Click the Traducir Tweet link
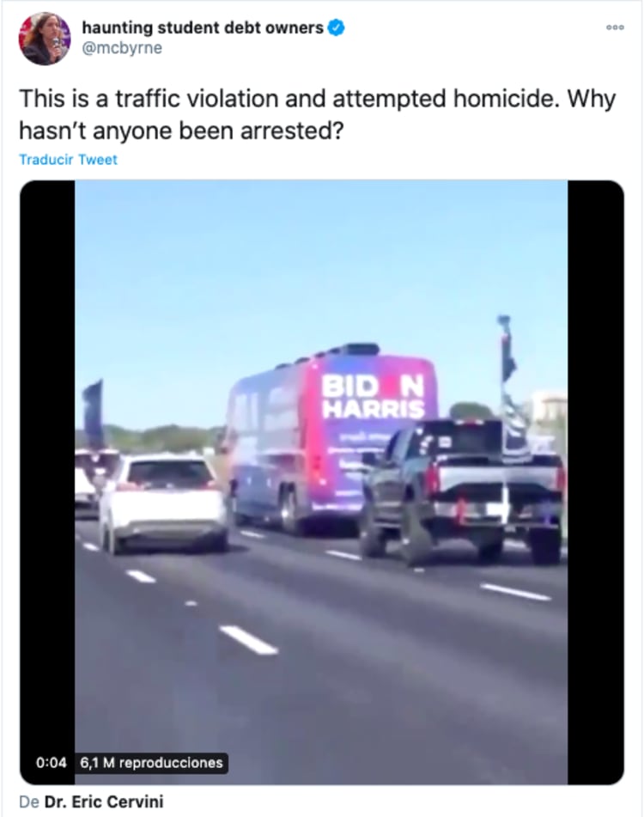The image size is (644, 817). tap(68, 160)
